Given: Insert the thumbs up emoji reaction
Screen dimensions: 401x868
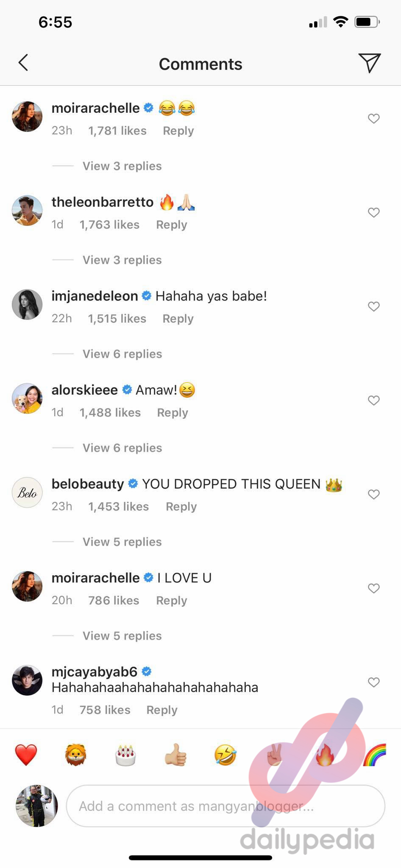Looking at the screenshot, I should 175,755.
